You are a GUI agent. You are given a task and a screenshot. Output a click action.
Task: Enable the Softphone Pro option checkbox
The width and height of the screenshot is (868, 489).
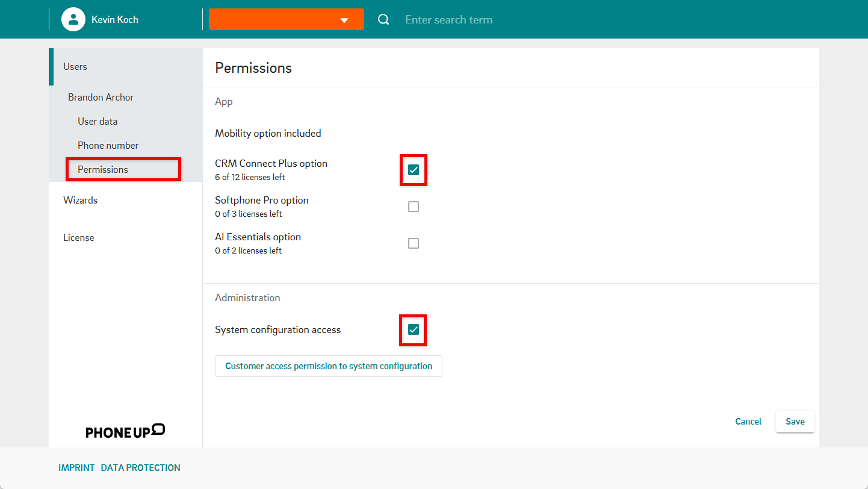[x=414, y=207]
